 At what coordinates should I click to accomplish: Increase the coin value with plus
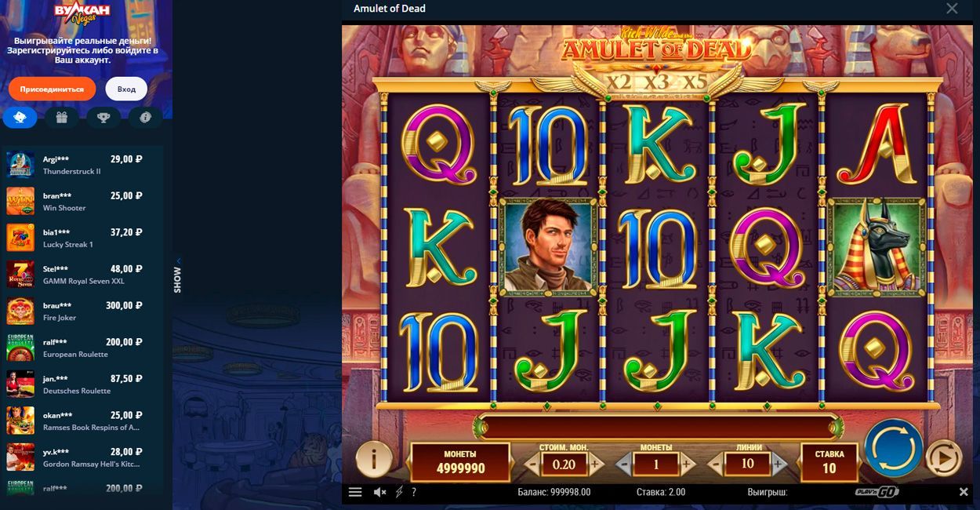(595, 464)
